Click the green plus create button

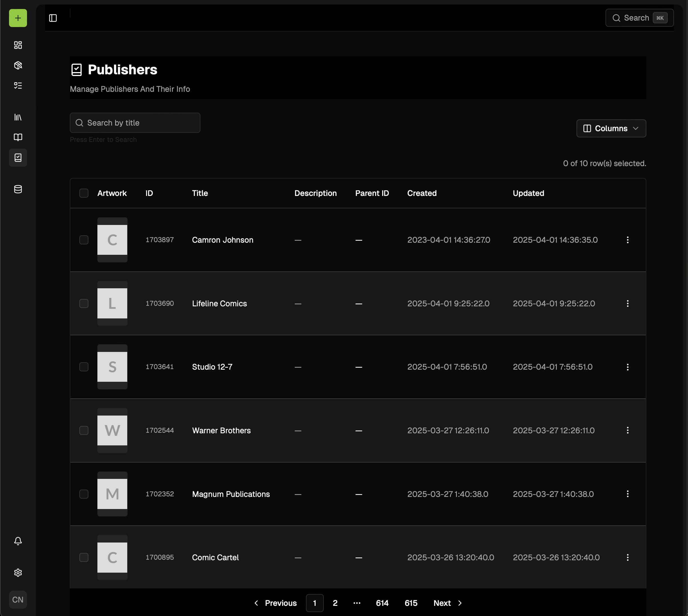coord(18,18)
